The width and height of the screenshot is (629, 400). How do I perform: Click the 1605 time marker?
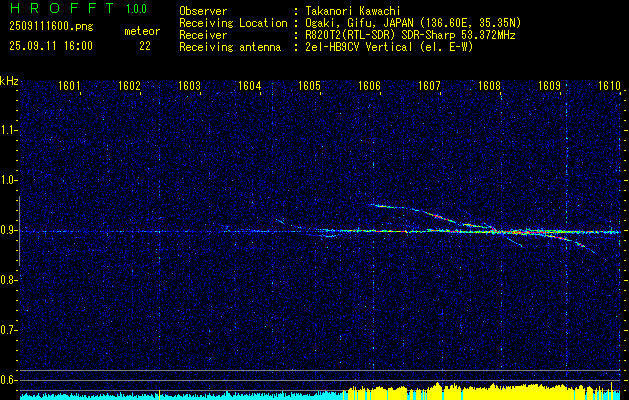pyautogui.click(x=309, y=86)
